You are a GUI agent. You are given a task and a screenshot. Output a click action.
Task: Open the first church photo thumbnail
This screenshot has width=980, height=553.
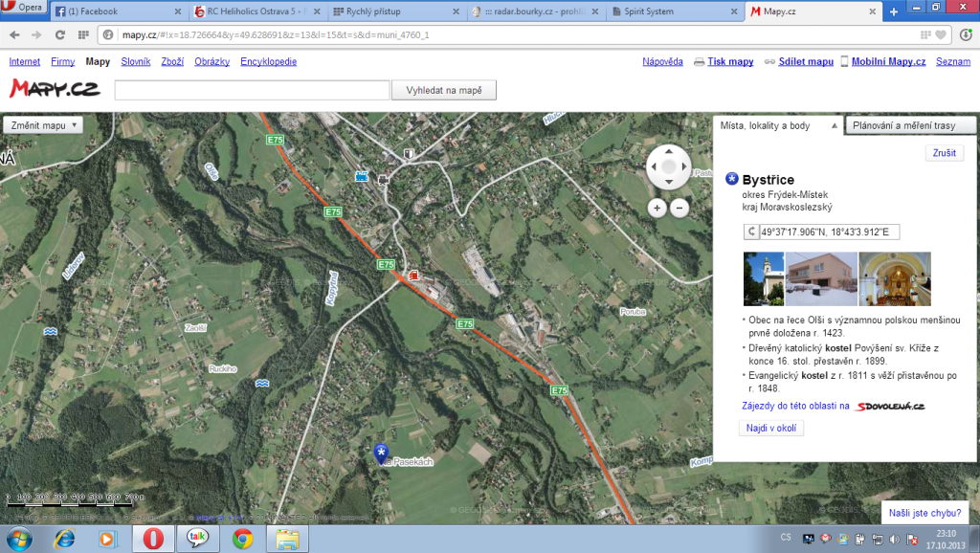coord(763,278)
